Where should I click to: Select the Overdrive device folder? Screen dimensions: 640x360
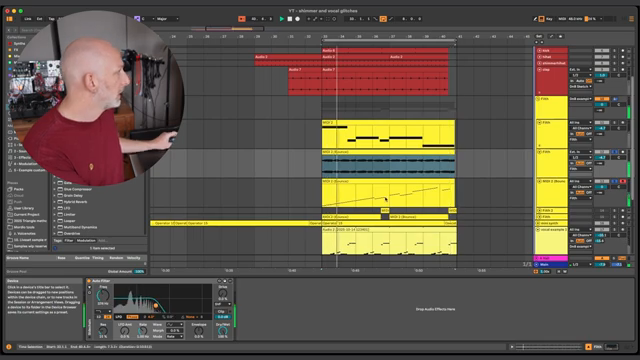tap(72, 233)
